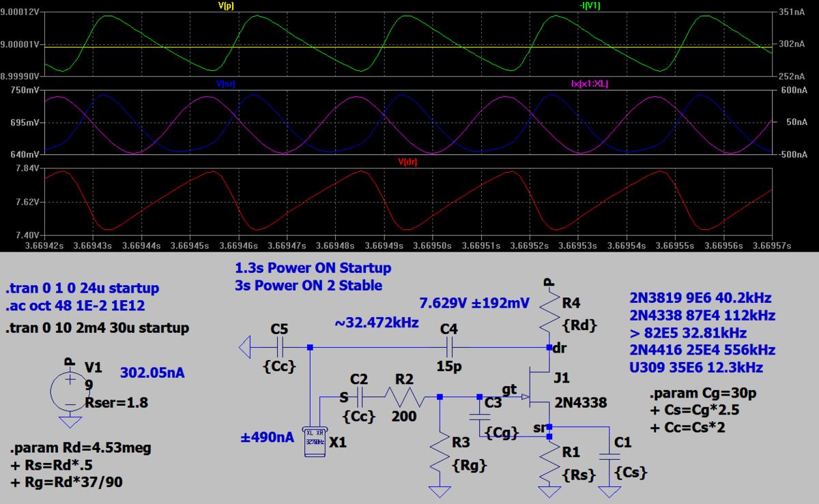Image resolution: width=819 pixels, height=504 pixels.
Task: Select the R4 resistor symbol
Action: click(549, 316)
